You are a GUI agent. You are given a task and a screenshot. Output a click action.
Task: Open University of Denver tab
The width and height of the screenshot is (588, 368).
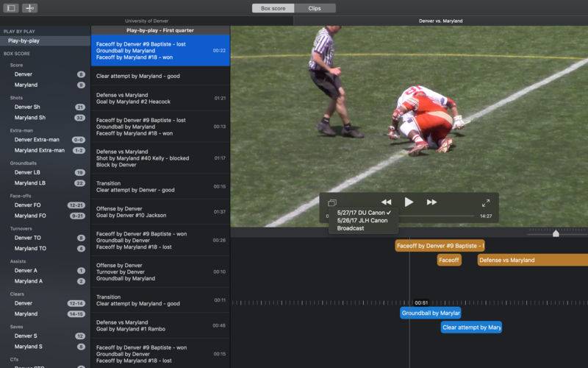(x=146, y=21)
